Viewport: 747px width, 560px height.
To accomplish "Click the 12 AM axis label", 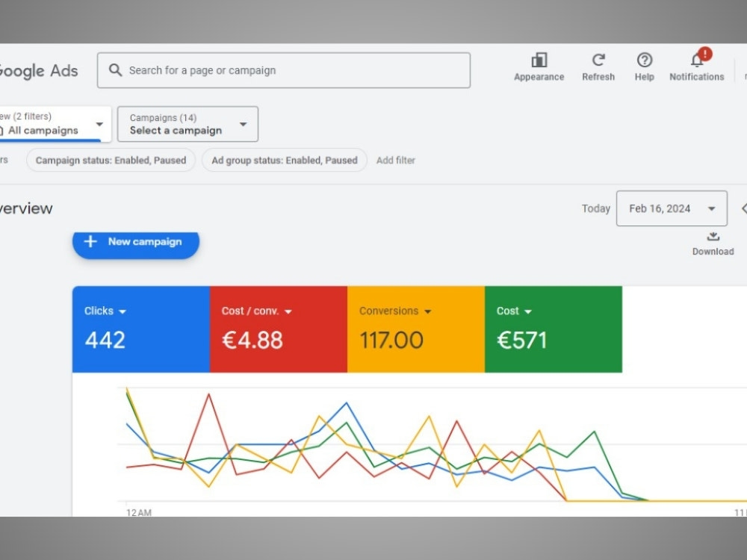I will click(139, 512).
